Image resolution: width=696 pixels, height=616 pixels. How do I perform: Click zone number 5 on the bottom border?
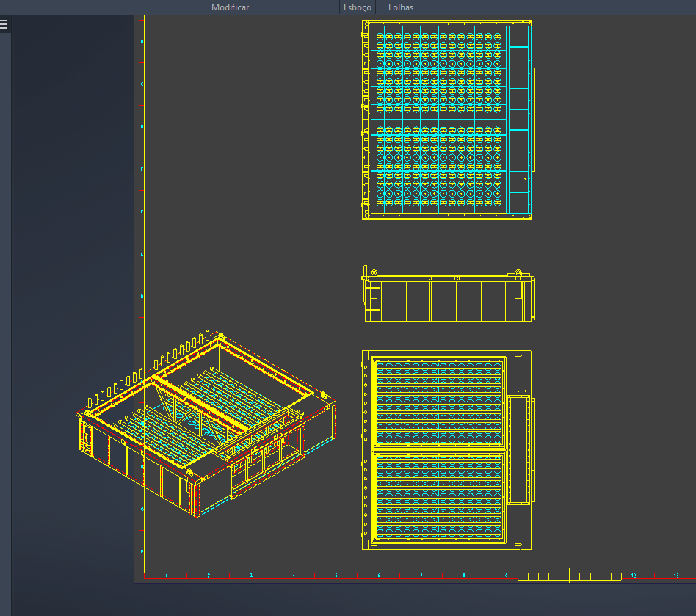tap(336, 576)
